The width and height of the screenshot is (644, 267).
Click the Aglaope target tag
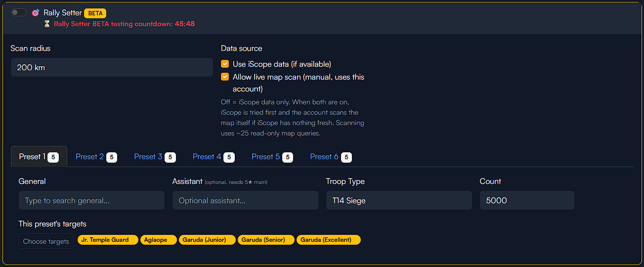[x=159, y=240]
